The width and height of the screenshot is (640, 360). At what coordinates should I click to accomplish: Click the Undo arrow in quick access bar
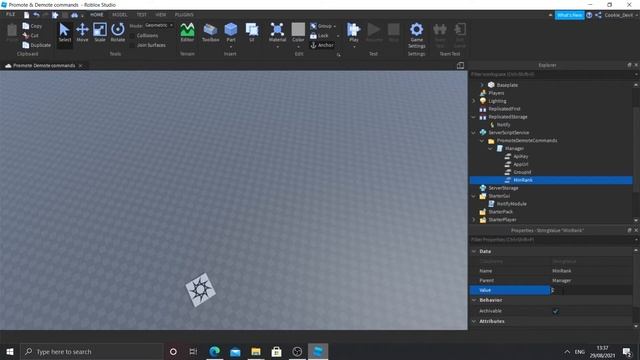click(x=36, y=15)
